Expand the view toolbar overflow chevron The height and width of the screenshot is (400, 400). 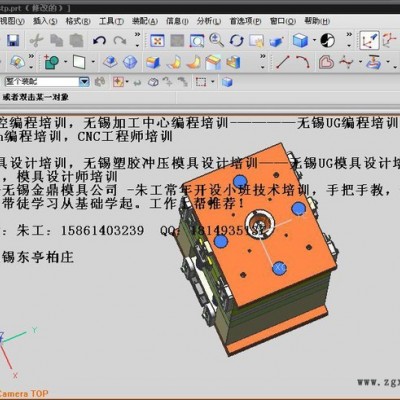click(349, 40)
